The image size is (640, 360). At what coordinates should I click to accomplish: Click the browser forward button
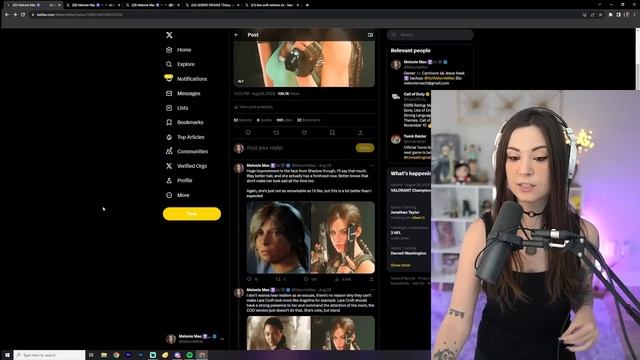click(15, 15)
